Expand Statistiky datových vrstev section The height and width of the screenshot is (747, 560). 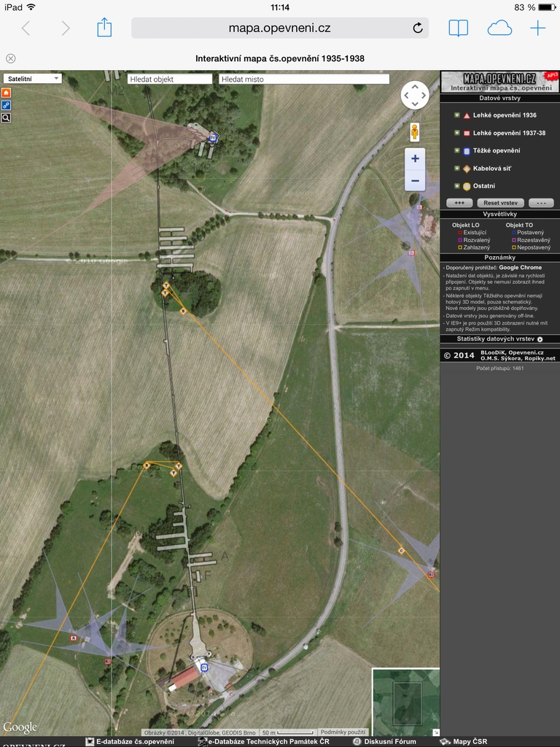click(x=499, y=339)
